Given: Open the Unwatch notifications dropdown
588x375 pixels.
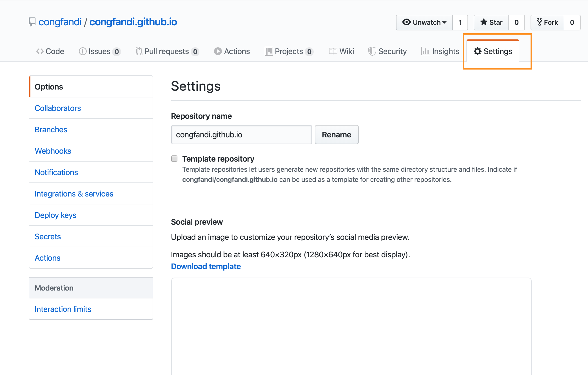Looking at the screenshot, I should point(424,23).
